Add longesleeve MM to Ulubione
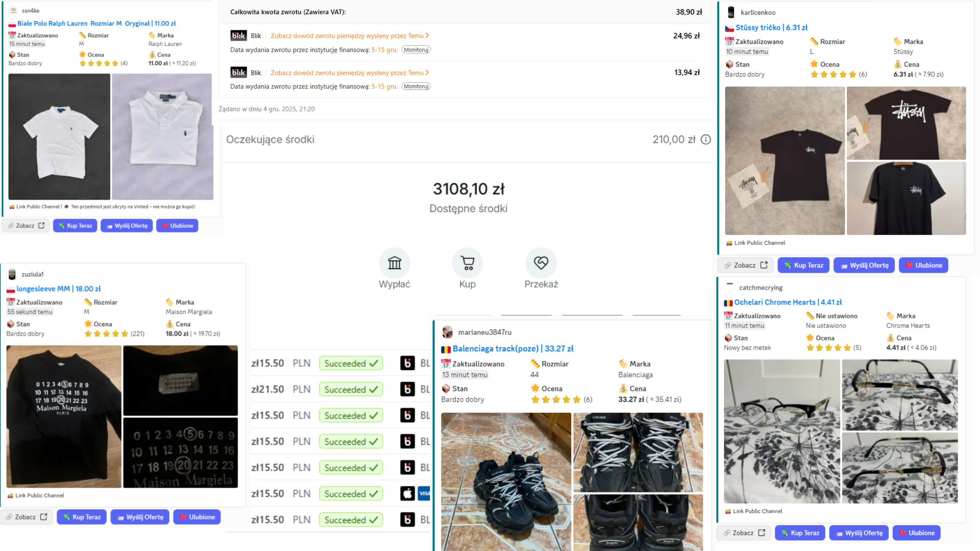Screen dimensions: 980x551 point(197,517)
